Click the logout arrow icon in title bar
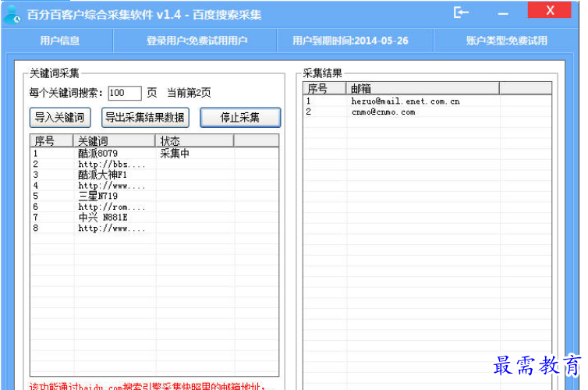 click(x=461, y=12)
